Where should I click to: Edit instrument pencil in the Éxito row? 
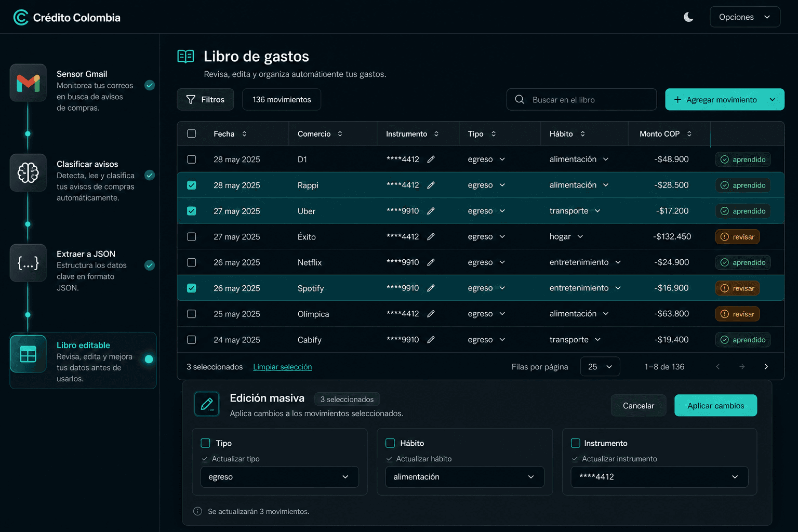click(x=431, y=236)
